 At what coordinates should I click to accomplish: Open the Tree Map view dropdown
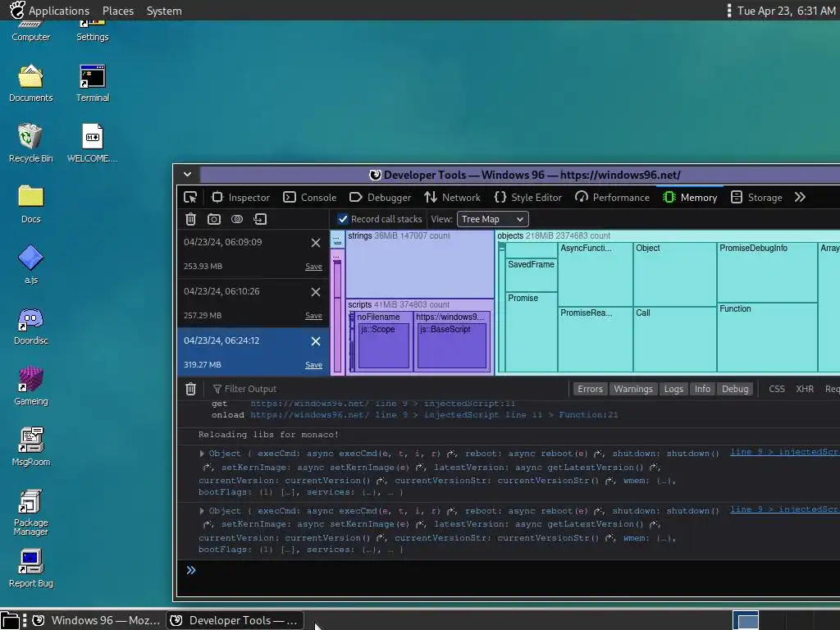(492, 219)
